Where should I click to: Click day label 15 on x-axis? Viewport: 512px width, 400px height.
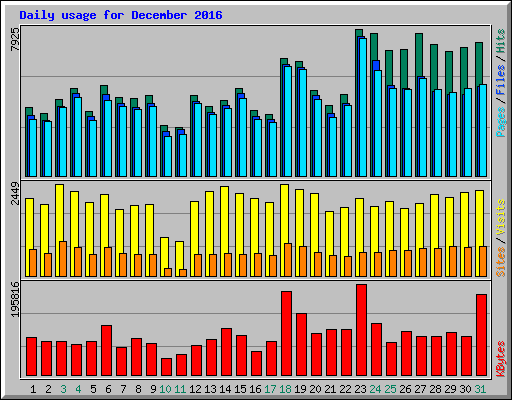240,389
